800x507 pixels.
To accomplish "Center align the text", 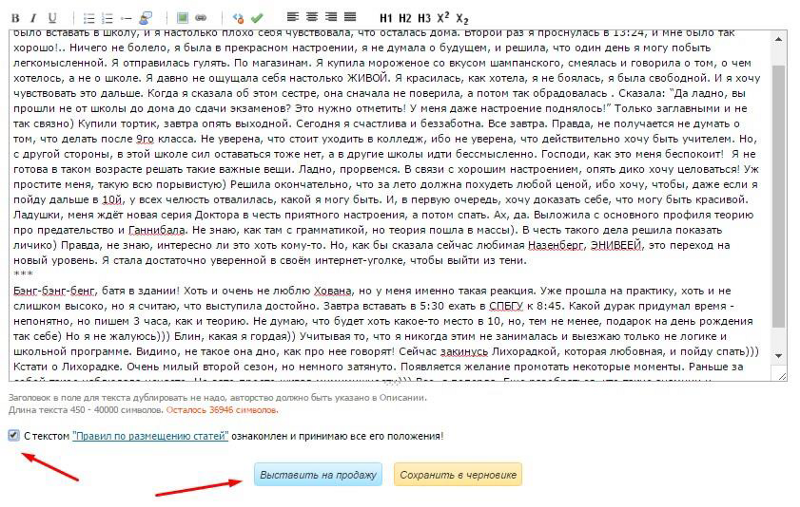I will click(x=312, y=18).
